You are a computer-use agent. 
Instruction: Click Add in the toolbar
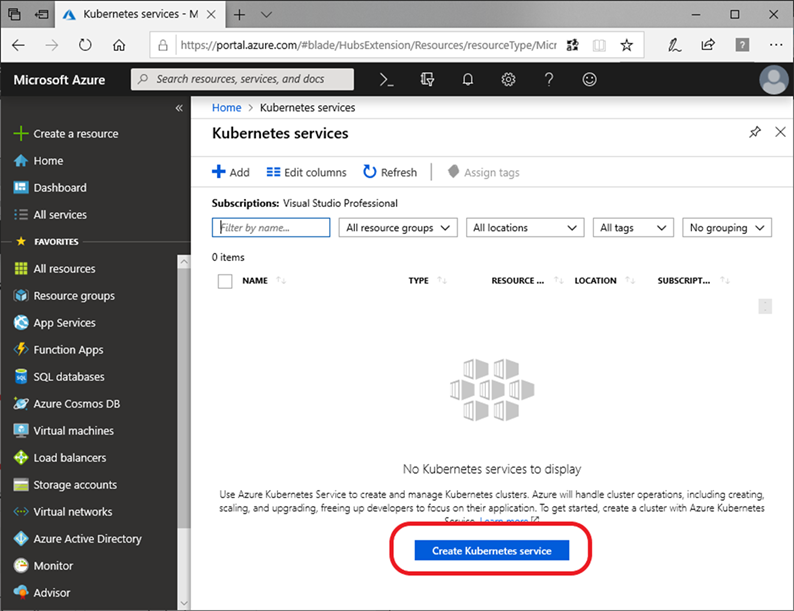230,172
